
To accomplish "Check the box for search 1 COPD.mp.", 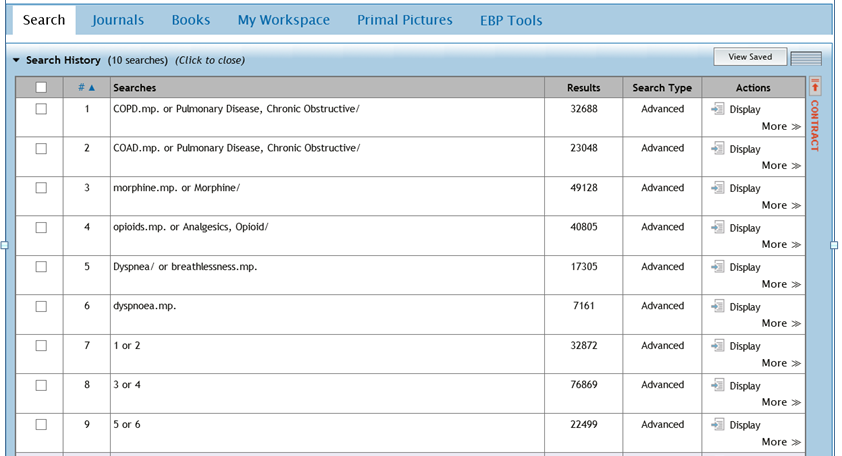I will [x=41, y=109].
